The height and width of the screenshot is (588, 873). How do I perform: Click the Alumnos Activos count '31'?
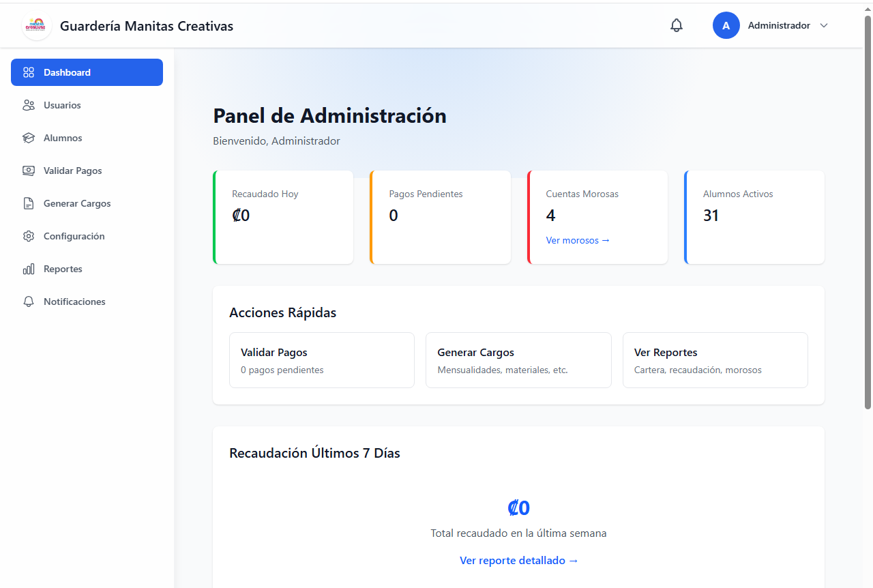coord(711,216)
